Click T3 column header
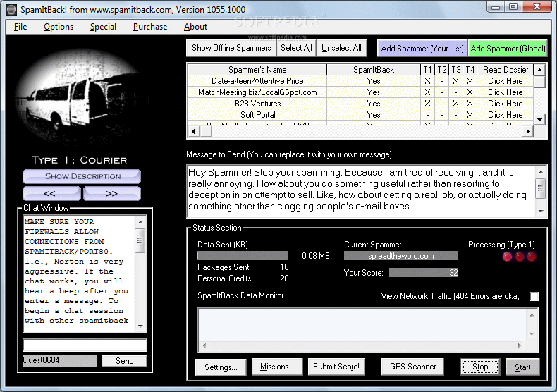The width and height of the screenshot is (557, 392). coord(456,70)
